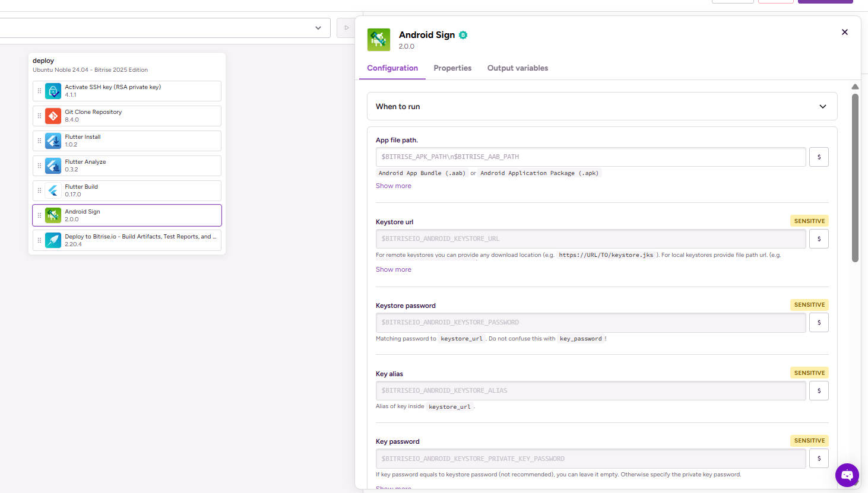The height and width of the screenshot is (493, 868).
Task: Close the Android Sign panel
Action: [x=844, y=32]
